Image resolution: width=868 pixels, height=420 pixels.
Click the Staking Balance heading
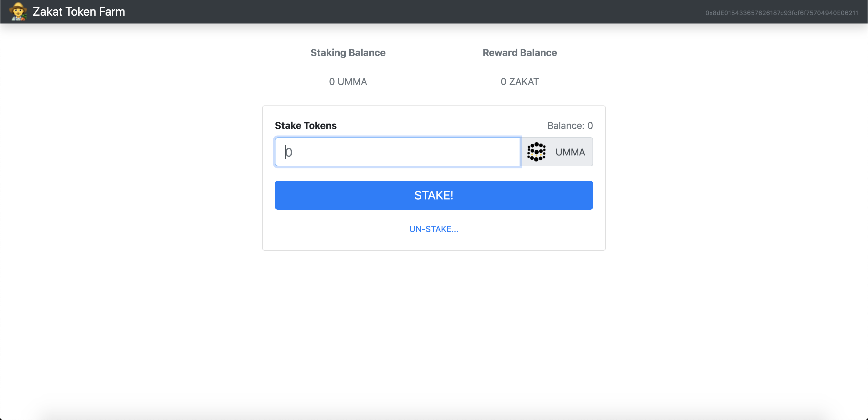coord(348,52)
